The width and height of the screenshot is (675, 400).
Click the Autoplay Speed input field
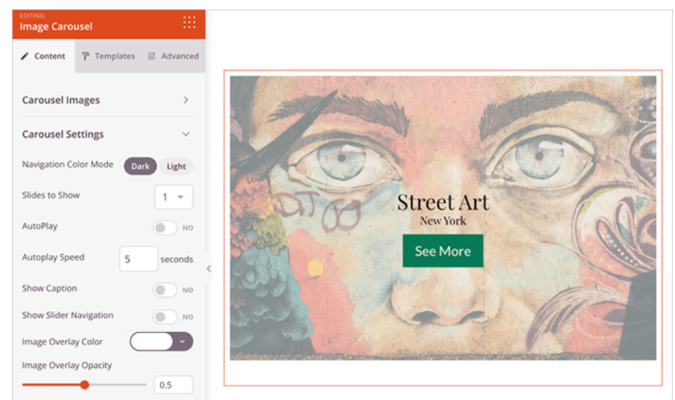[138, 259]
